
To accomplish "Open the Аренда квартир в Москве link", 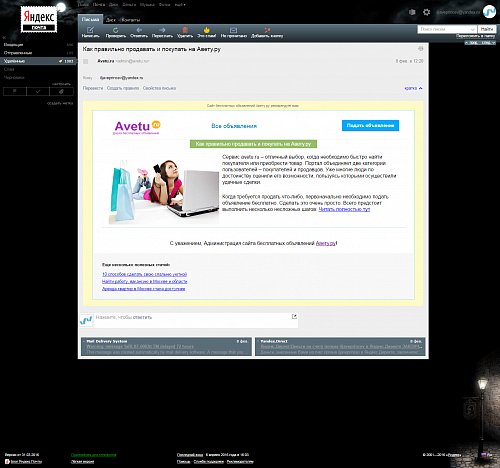I will pyautogui.click(x=143, y=289).
